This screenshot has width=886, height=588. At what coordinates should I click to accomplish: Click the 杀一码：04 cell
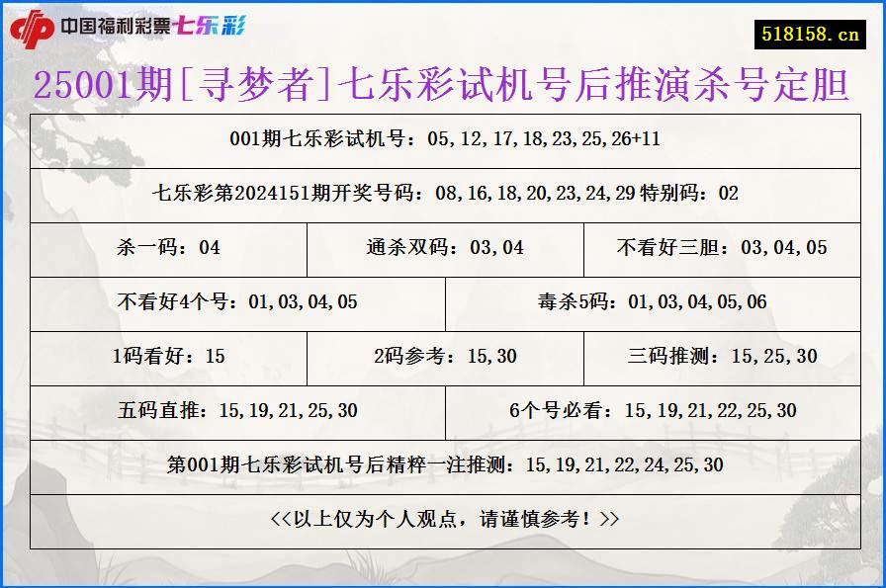click(168, 249)
